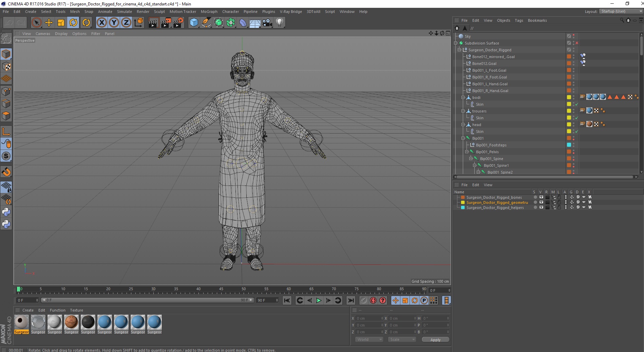This screenshot has width=644, height=352.
Task: Add a Cube primitive object
Action: [194, 23]
